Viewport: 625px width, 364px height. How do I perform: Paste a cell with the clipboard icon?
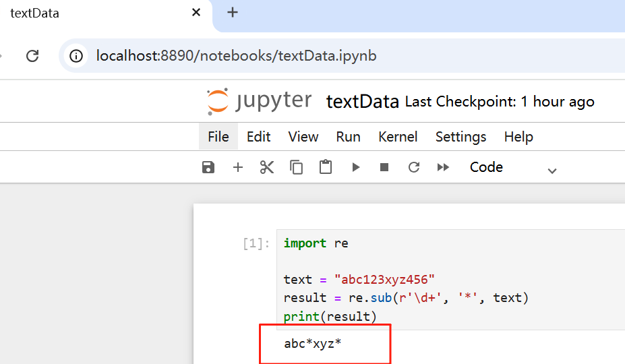click(x=326, y=166)
